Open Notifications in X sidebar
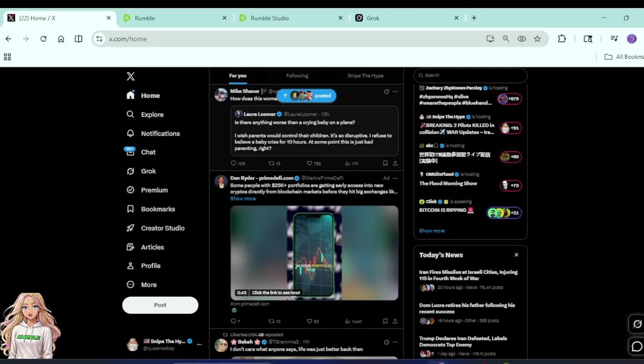644x364 pixels. tap(153, 133)
